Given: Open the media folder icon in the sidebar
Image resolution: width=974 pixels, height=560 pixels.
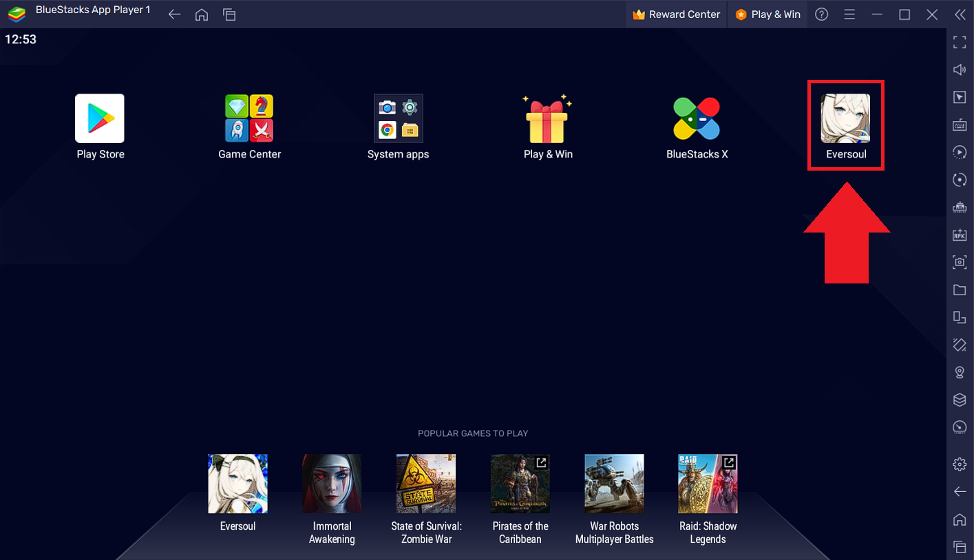Looking at the screenshot, I should [960, 290].
